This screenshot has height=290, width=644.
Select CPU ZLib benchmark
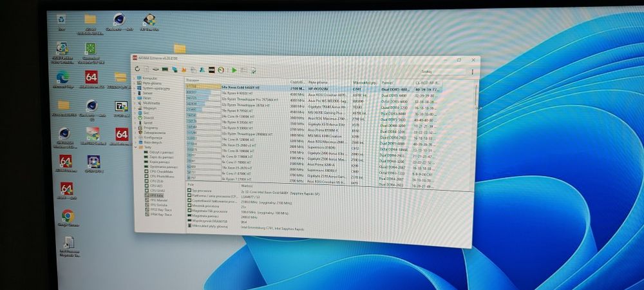click(x=154, y=181)
